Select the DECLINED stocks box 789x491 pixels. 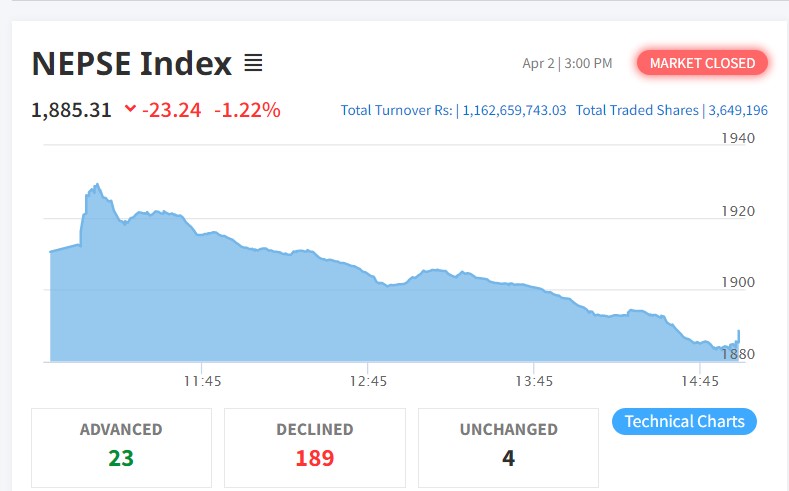(x=314, y=446)
